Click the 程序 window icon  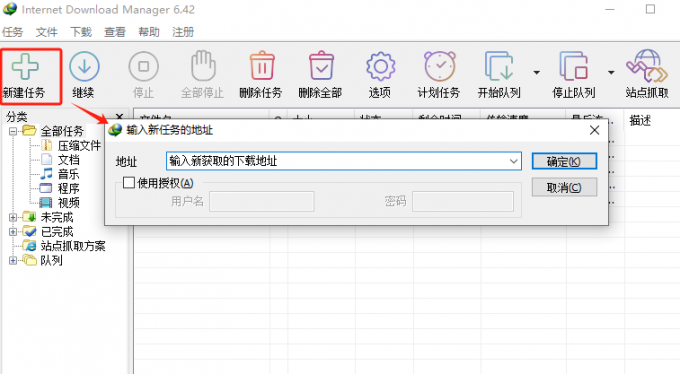(46, 188)
